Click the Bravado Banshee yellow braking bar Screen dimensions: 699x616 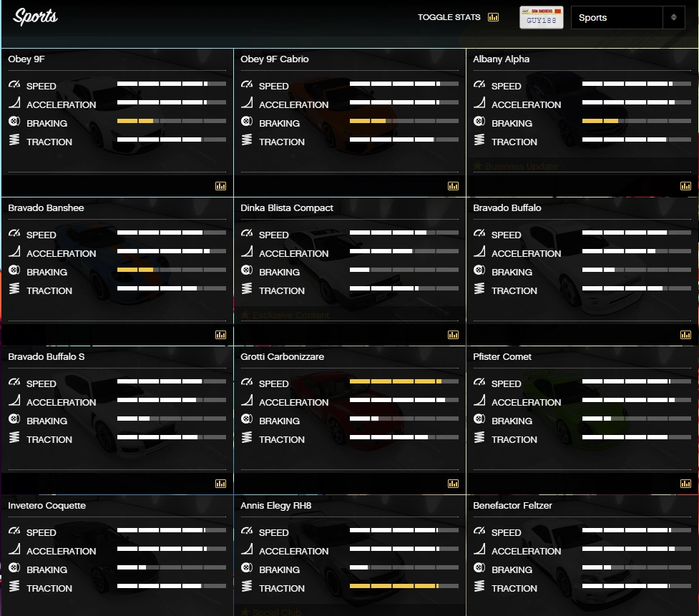click(x=135, y=270)
